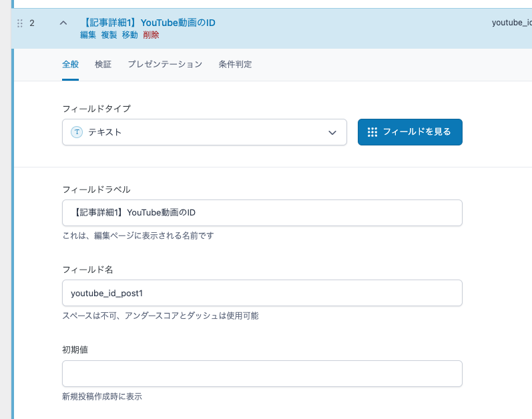Open the フィールドタイプ dropdown showing テキスト
The image size is (532, 419).
point(204,132)
